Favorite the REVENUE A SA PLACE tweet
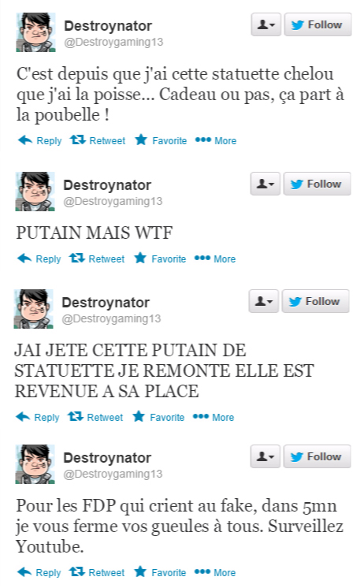 158,417
